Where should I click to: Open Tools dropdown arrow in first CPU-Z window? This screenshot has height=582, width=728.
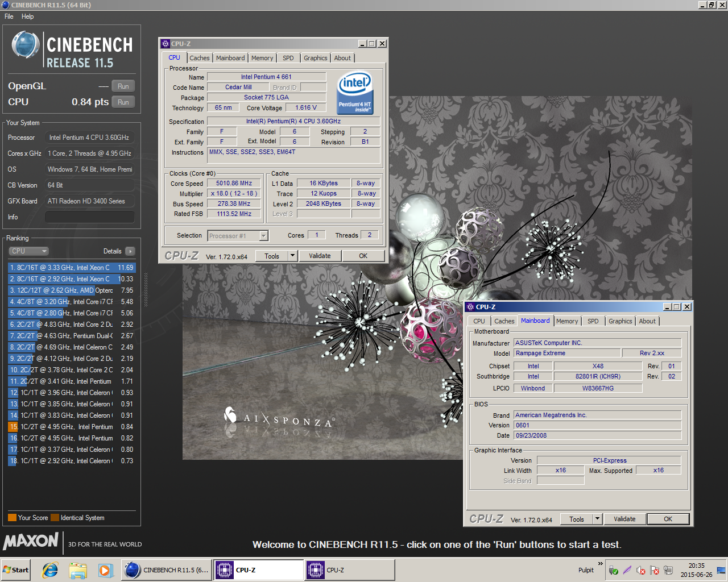tap(293, 256)
